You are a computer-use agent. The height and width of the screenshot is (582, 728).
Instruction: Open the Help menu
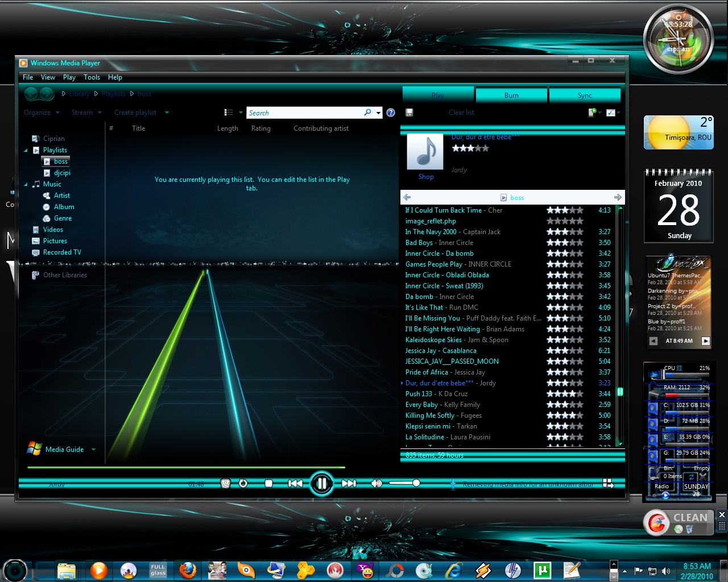click(115, 77)
